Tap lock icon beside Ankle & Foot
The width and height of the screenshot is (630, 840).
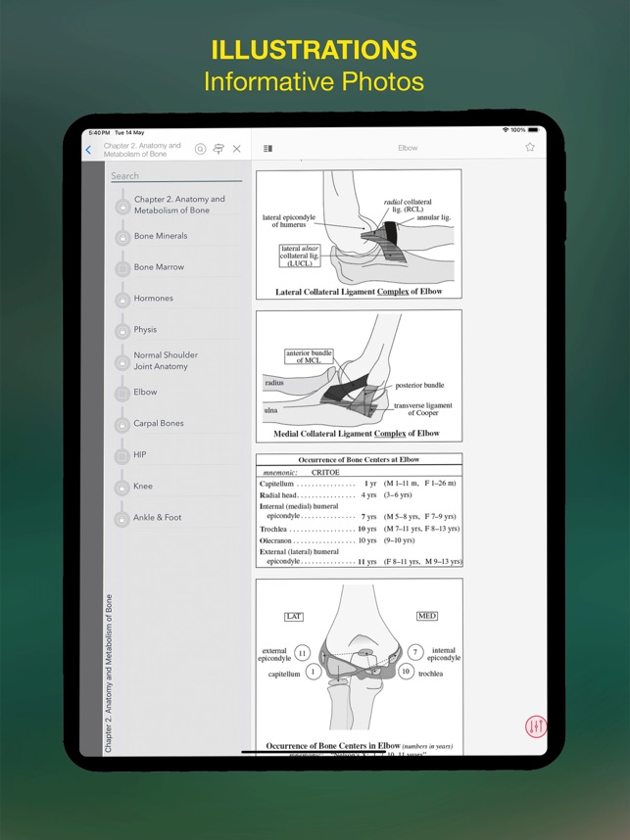click(122, 519)
